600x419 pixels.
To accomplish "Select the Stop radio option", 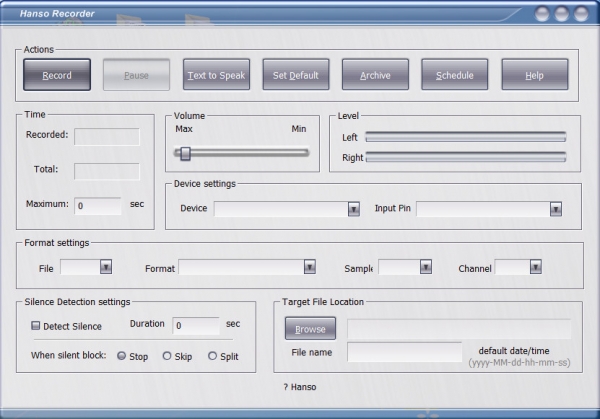I will coord(121,356).
